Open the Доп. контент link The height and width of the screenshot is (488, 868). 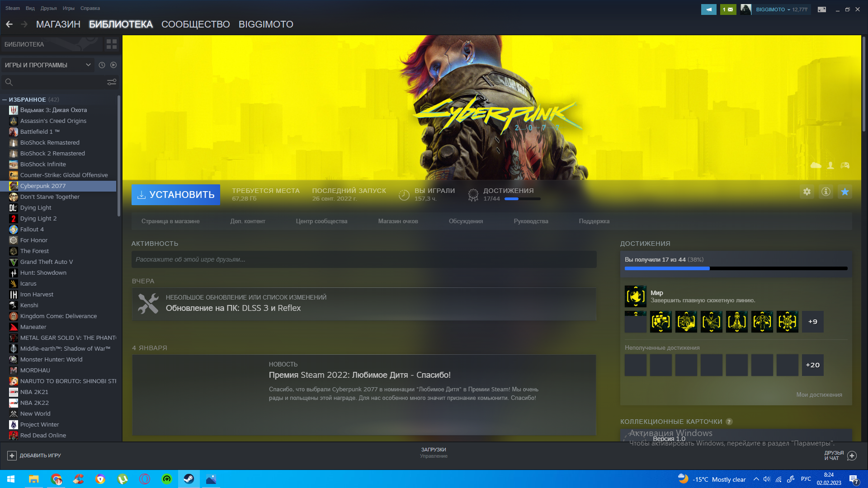(x=248, y=221)
